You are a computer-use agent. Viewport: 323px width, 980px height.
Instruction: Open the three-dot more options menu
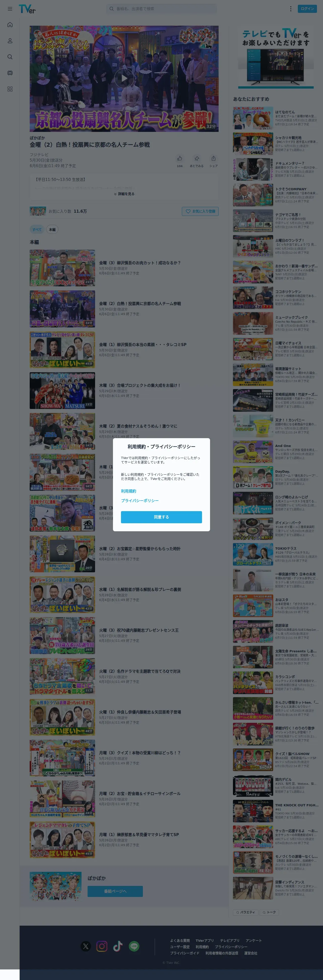(x=291, y=8)
